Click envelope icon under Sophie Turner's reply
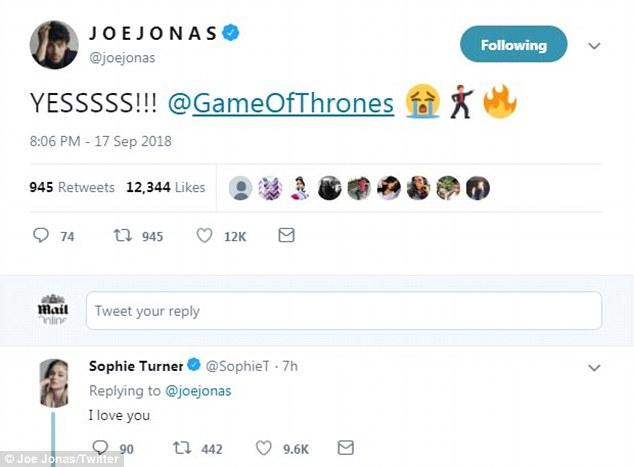The image size is (634, 467). [346, 448]
